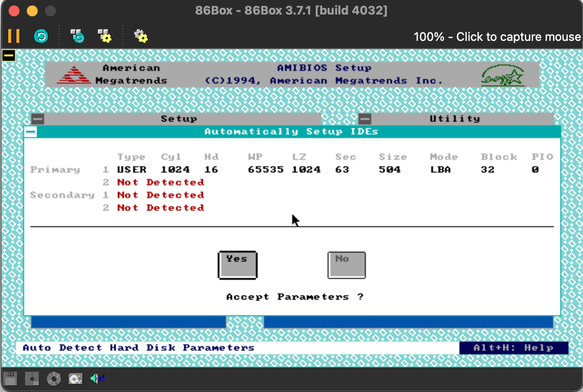Send Ctrl+Alt+Esc to the guest

(105, 36)
